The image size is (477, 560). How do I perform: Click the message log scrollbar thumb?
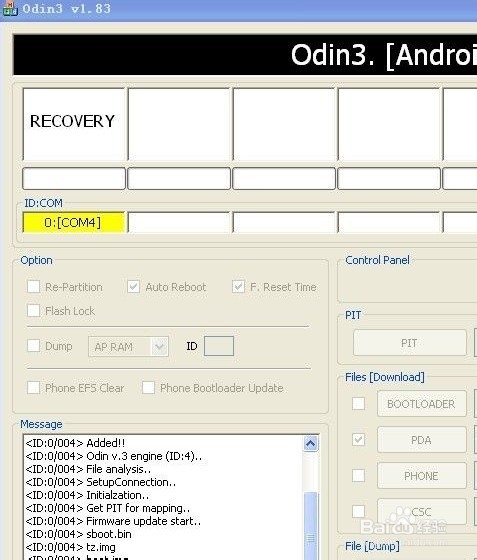(310, 525)
